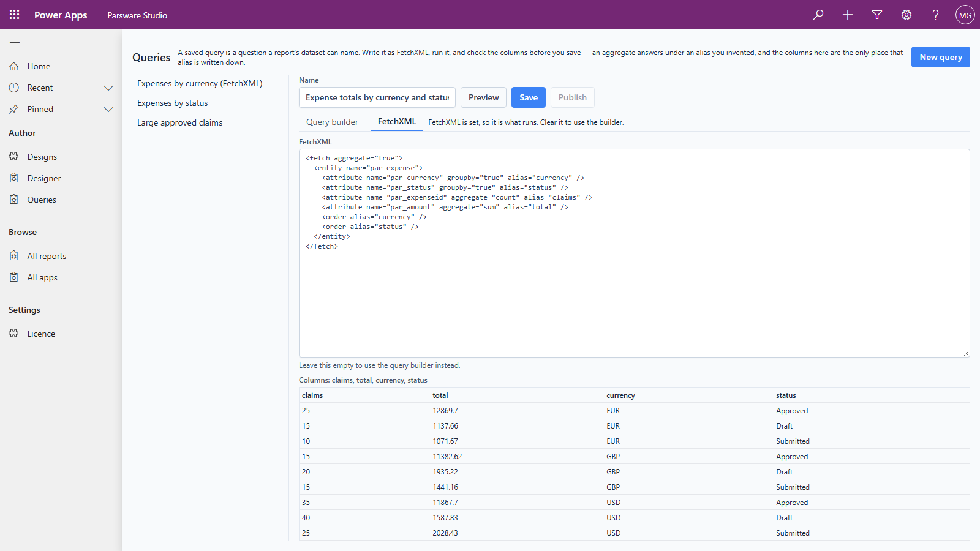This screenshot has width=980, height=551.
Task: Click the Licence puzzle icon
Action: [14, 334]
